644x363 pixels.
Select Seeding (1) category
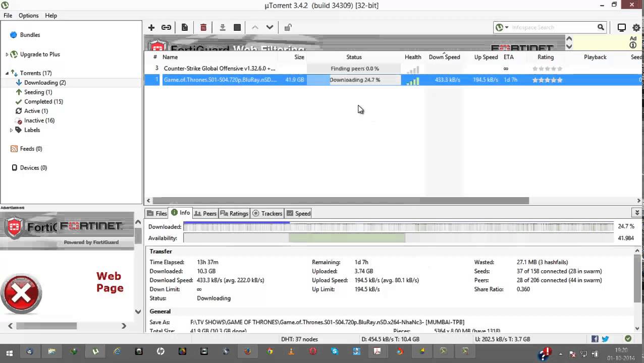point(38,92)
